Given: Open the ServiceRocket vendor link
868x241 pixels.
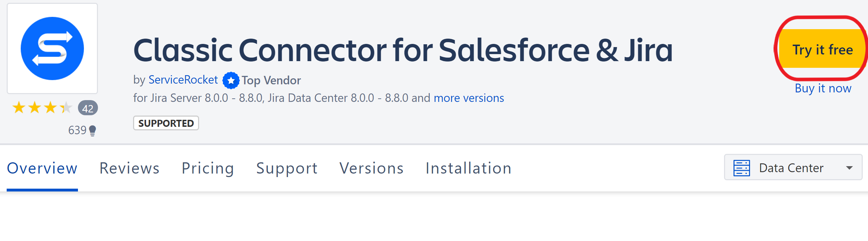Looking at the screenshot, I should click(x=183, y=80).
